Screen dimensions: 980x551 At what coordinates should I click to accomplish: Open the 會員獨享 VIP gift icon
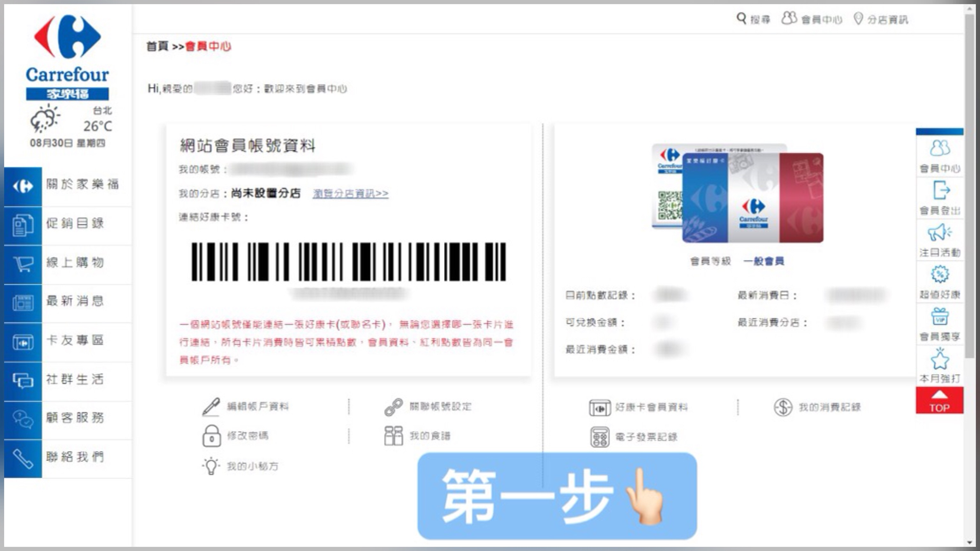(940, 316)
